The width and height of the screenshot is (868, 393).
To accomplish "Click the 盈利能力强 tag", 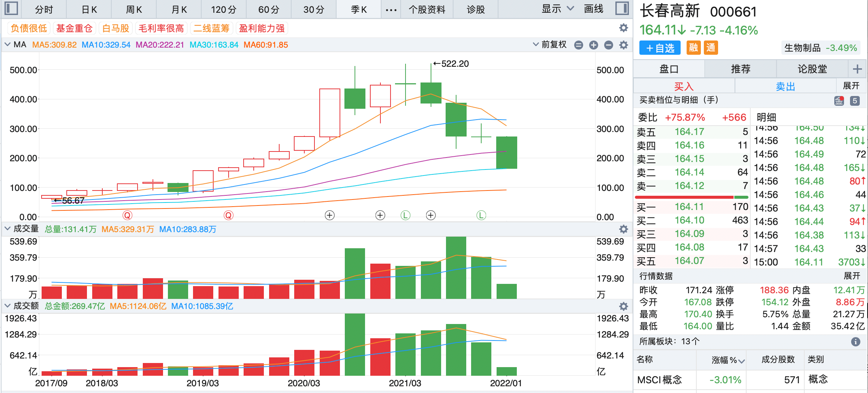I will [262, 28].
